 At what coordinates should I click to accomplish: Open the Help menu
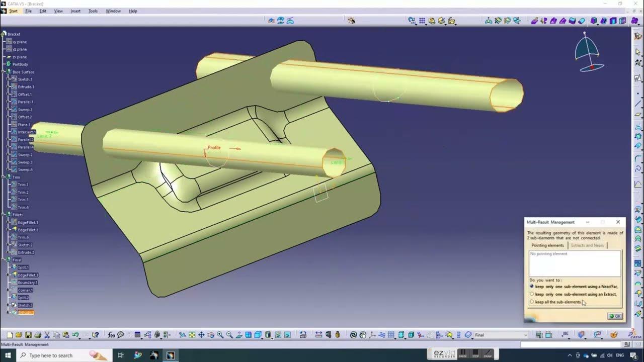(x=133, y=11)
